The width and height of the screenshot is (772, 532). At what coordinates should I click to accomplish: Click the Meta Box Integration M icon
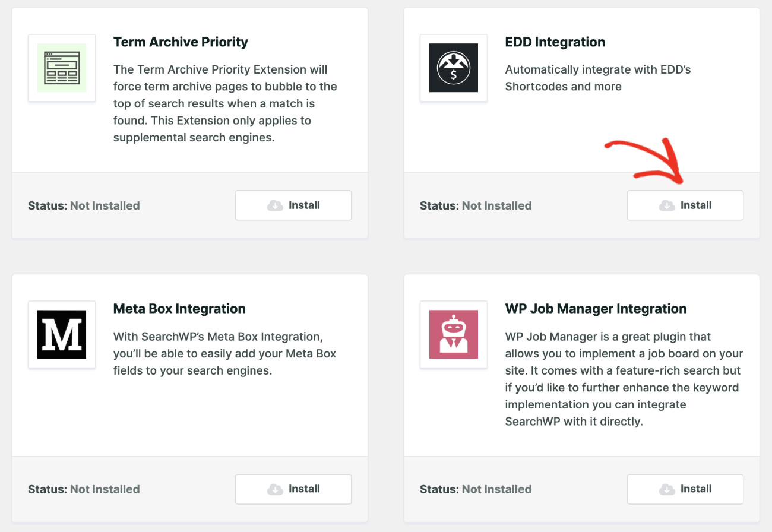pos(62,334)
